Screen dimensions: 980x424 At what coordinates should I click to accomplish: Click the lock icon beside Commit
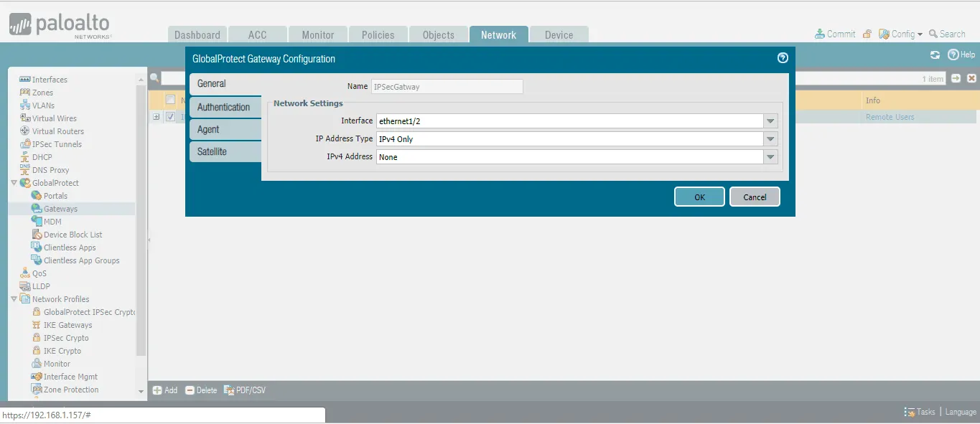(x=867, y=34)
